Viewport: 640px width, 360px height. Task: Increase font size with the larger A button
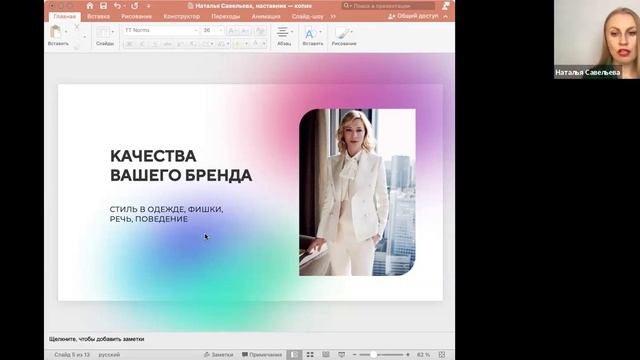[232, 31]
